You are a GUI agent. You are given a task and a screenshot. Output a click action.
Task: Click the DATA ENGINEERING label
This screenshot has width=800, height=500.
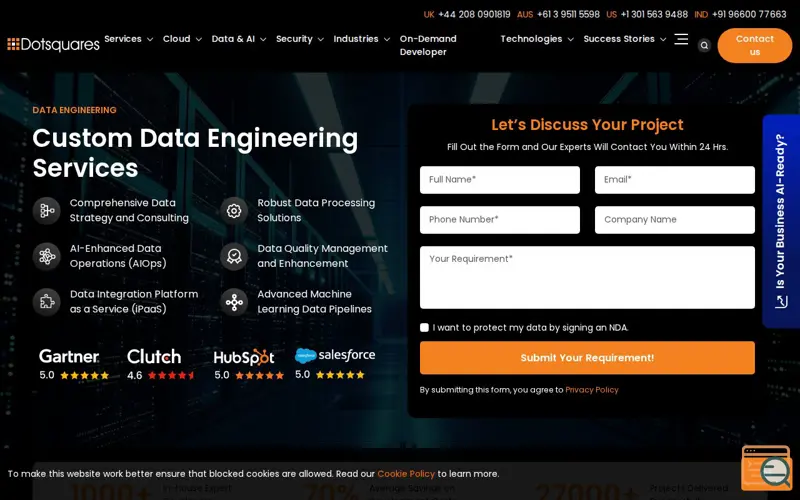point(74,110)
